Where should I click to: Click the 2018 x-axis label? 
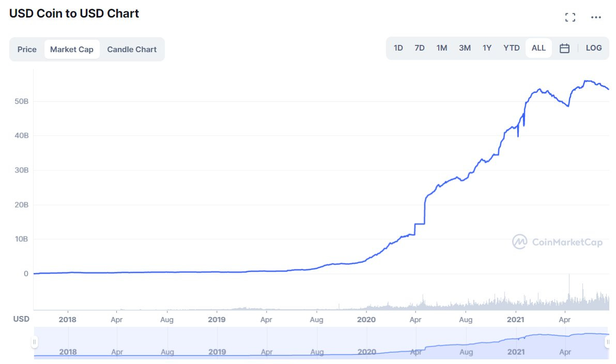coord(68,320)
